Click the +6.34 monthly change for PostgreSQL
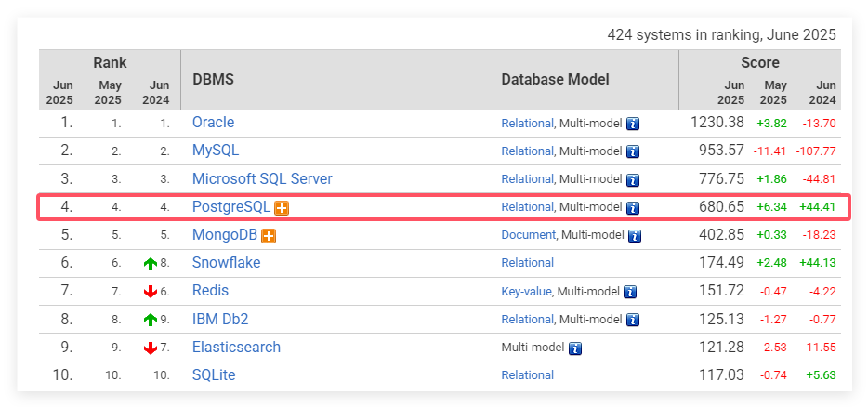 [771, 207]
